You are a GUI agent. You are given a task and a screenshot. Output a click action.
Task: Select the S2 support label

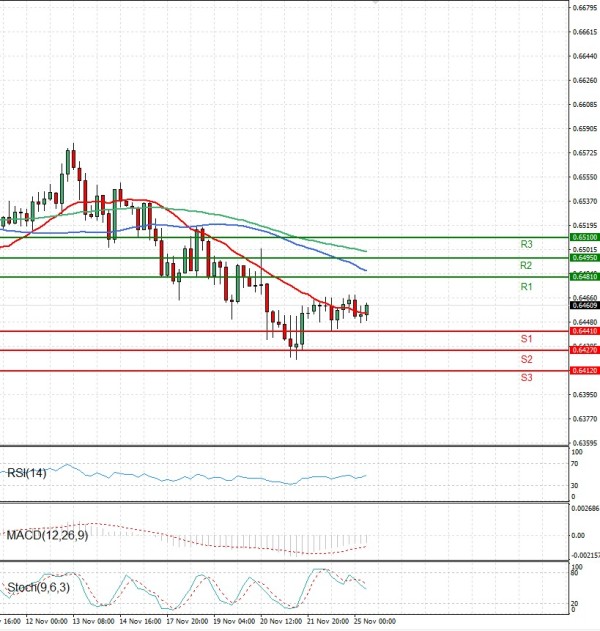[525, 359]
